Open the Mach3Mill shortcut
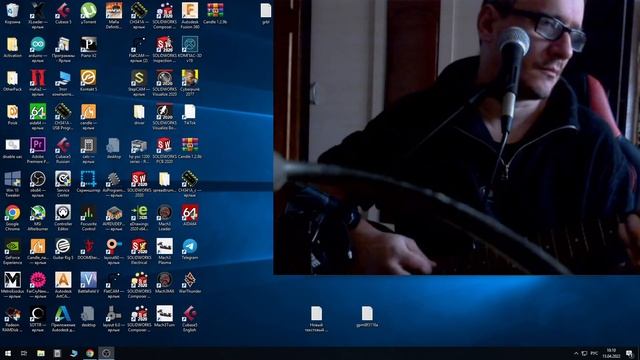This screenshot has height=360, width=640. click(x=164, y=283)
